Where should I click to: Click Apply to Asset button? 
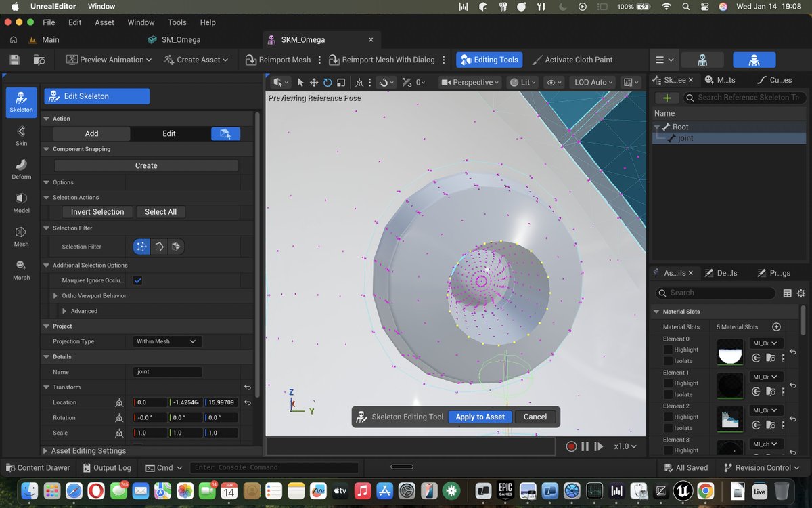coord(480,417)
